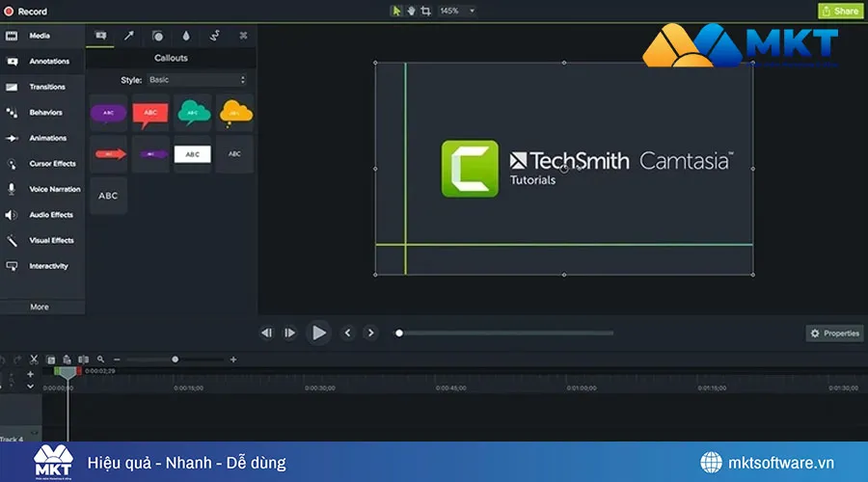Screen dimensions: 868x482
Task: Click the Paste icon on timeline toolbar
Action: point(67,360)
